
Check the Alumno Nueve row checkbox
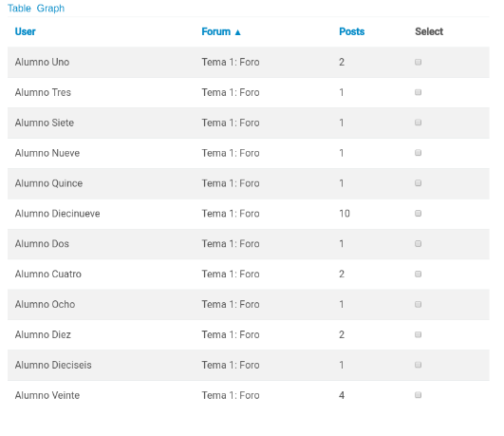click(418, 153)
